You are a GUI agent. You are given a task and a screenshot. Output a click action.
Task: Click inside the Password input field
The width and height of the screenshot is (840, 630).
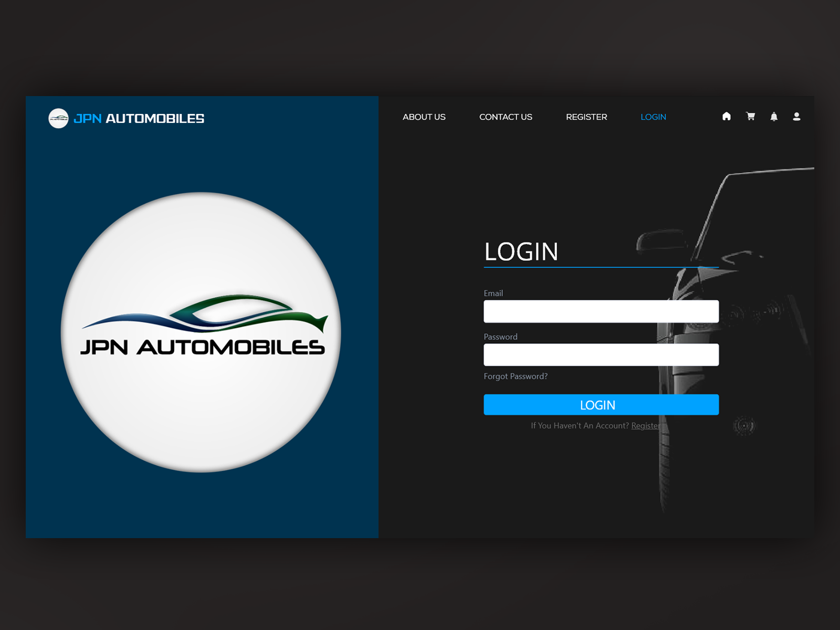[601, 354]
